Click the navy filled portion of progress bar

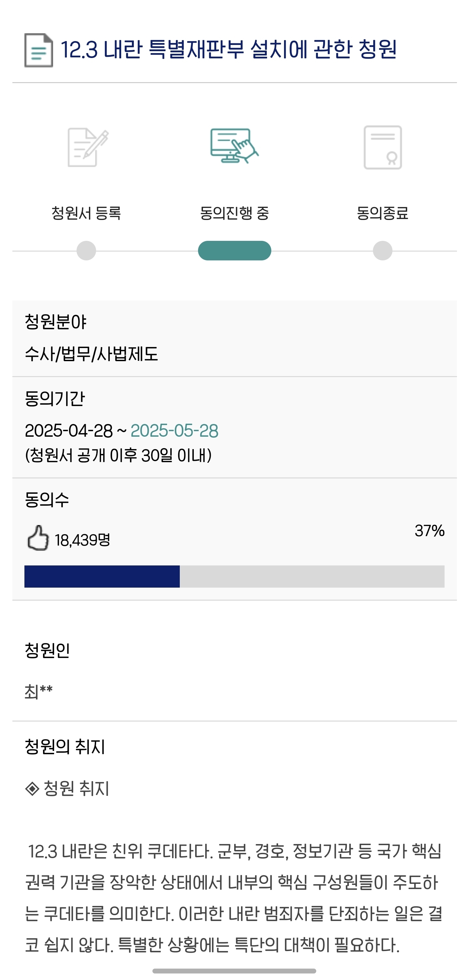102,576
